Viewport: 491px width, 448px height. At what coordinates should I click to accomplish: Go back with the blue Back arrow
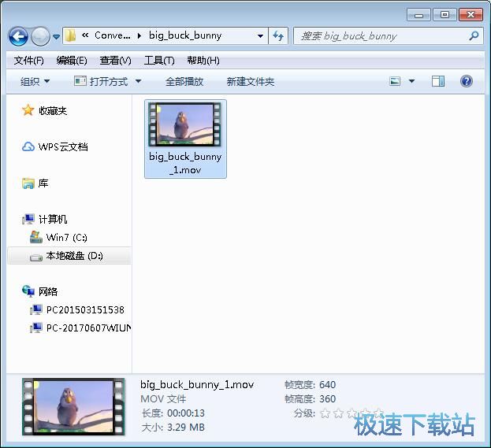[x=18, y=36]
